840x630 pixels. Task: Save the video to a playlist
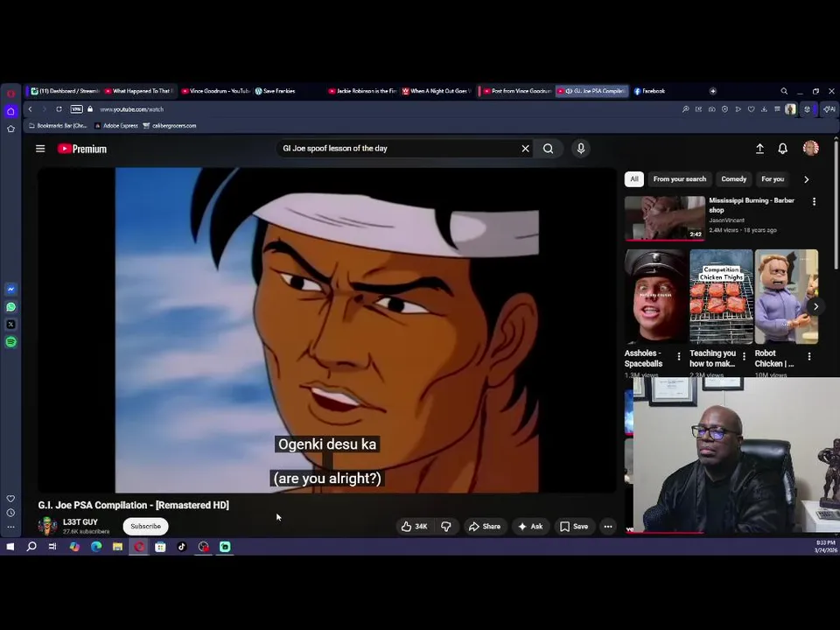(x=574, y=526)
